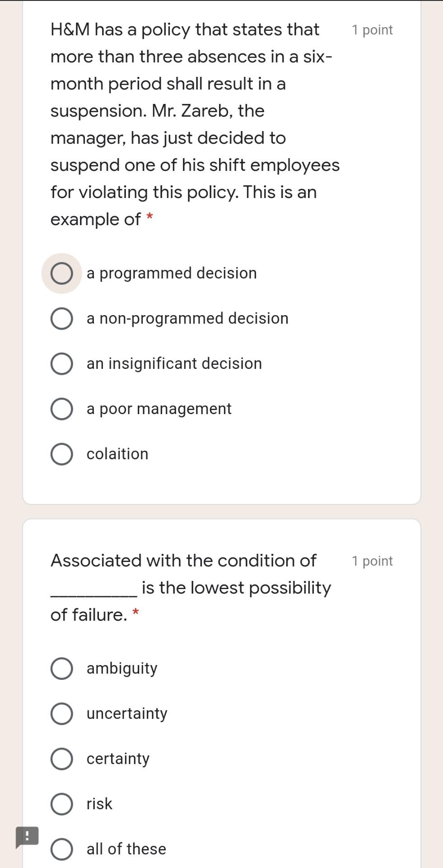The width and height of the screenshot is (443, 868).
Task: Click the 'a non-programmed decision' label text
Action: [x=187, y=318]
